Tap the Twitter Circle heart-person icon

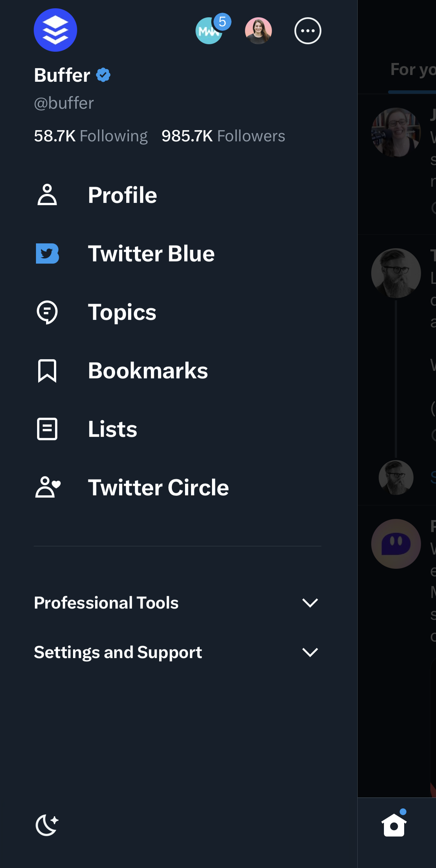coord(48,487)
